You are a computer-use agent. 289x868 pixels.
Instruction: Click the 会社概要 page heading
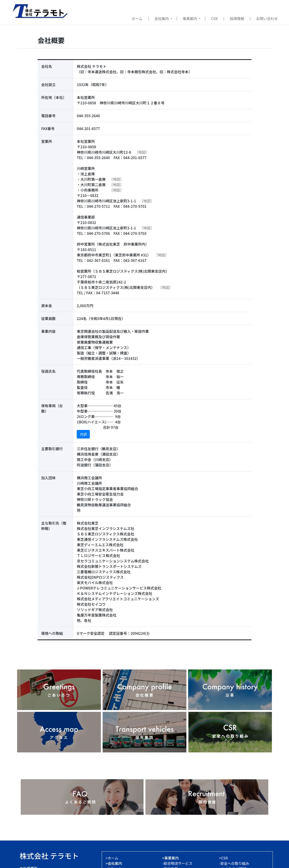click(x=51, y=40)
